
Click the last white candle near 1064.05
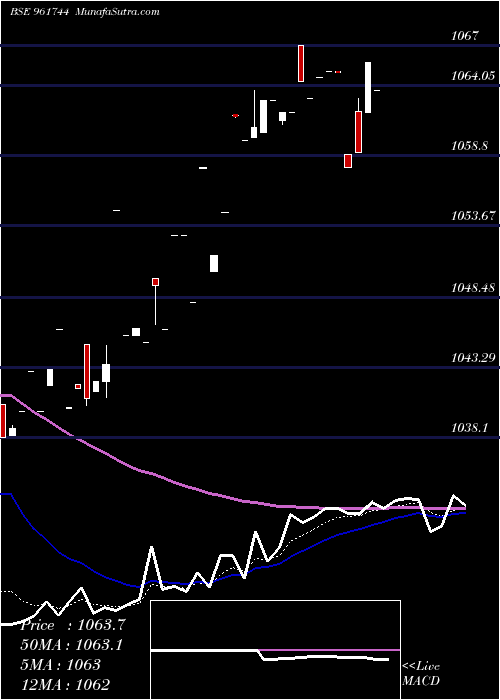pyautogui.click(x=368, y=88)
